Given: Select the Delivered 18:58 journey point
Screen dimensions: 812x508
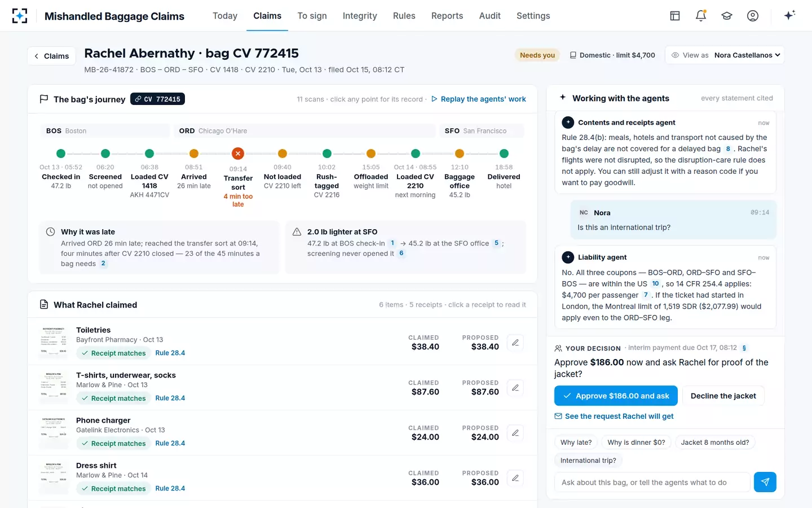Looking at the screenshot, I should 504,154.
